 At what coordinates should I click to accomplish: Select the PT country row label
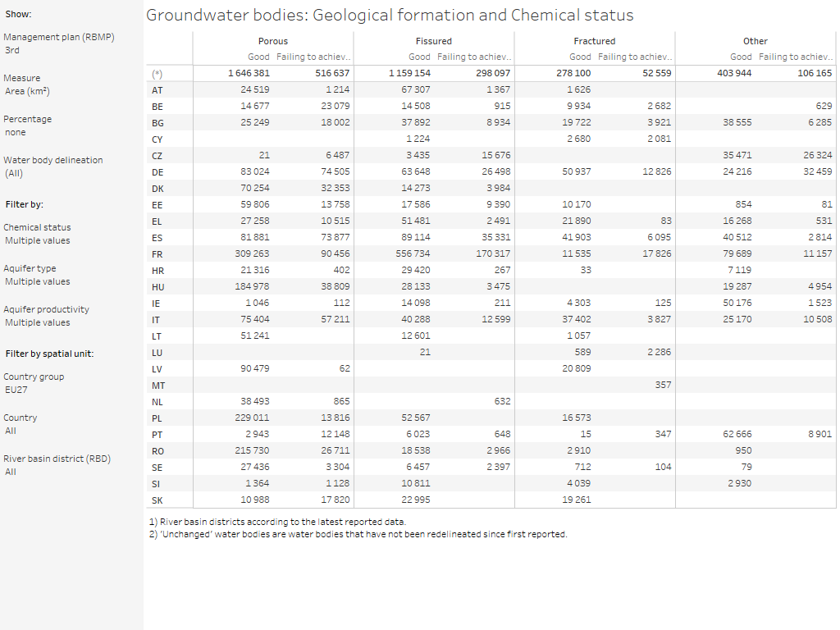point(157,436)
